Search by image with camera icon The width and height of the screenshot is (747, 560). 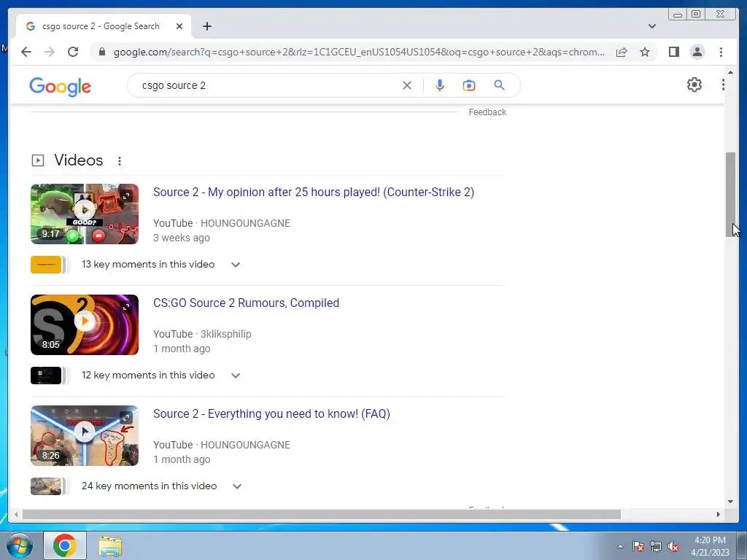(x=469, y=85)
